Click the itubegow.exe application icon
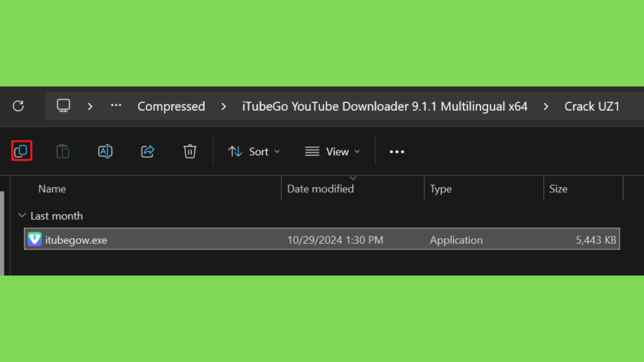This screenshot has width=644, height=362. [x=35, y=239]
